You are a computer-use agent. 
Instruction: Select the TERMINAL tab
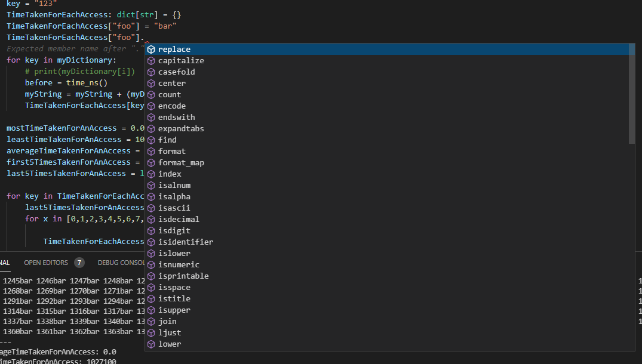click(x=5, y=262)
